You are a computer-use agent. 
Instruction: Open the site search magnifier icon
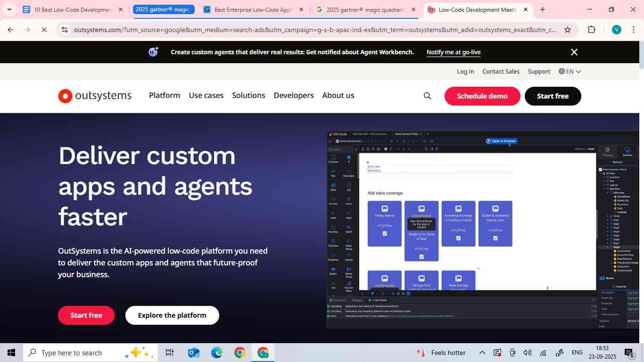(x=427, y=96)
